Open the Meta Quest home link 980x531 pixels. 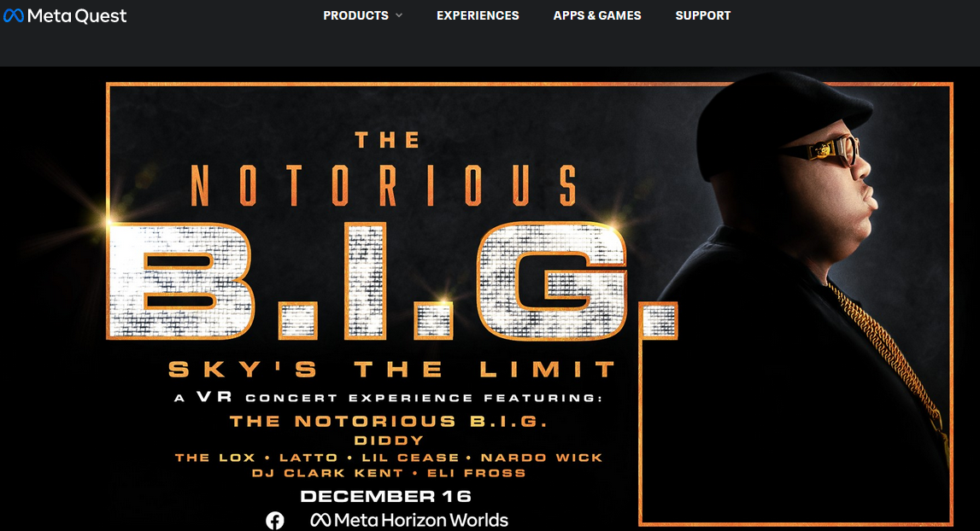tap(65, 15)
